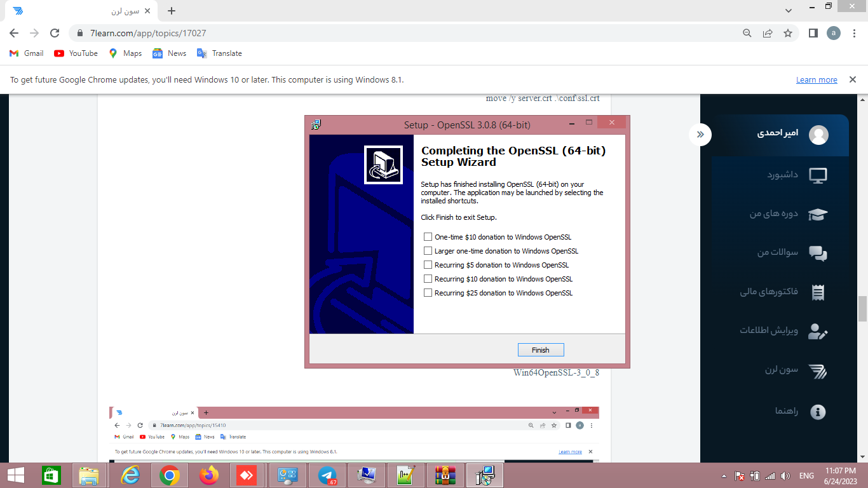This screenshot has height=488, width=868.
Task: Open new tab with plus button
Action: [172, 11]
